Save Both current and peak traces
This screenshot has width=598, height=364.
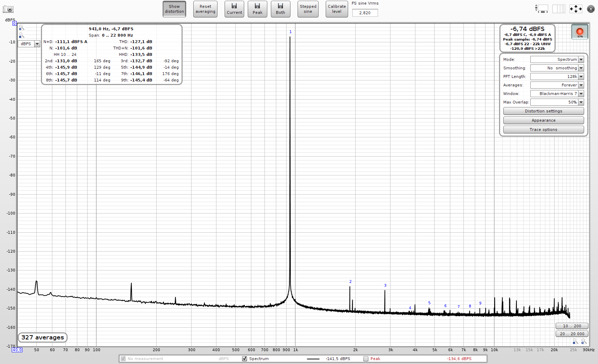pyautogui.click(x=280, y=9)
